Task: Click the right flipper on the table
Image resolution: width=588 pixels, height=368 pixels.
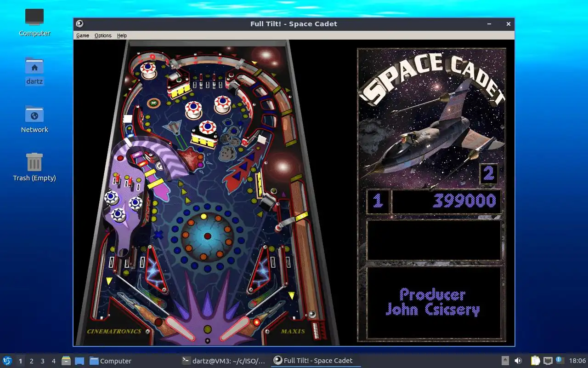Action: pos(235,328)
